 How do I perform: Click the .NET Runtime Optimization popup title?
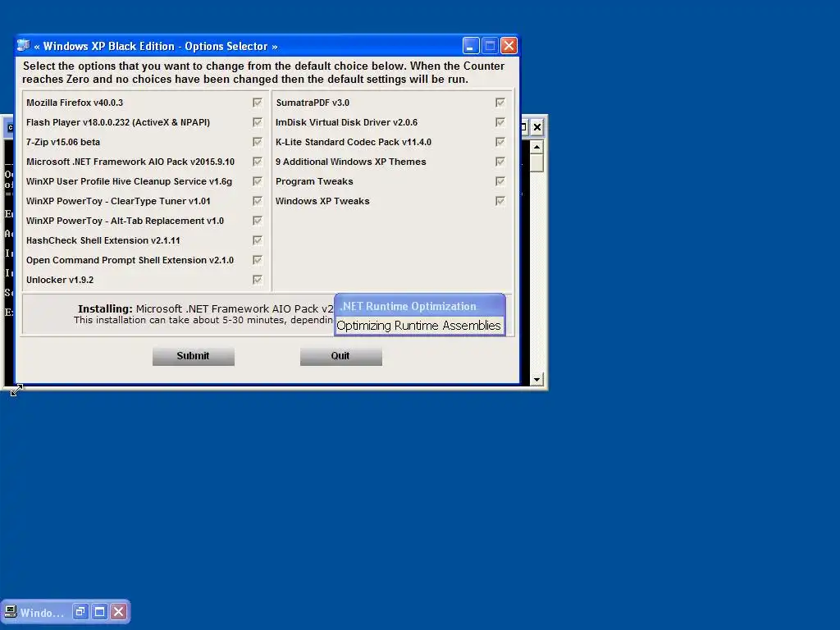pyautogui.click(x=409, y=307)
